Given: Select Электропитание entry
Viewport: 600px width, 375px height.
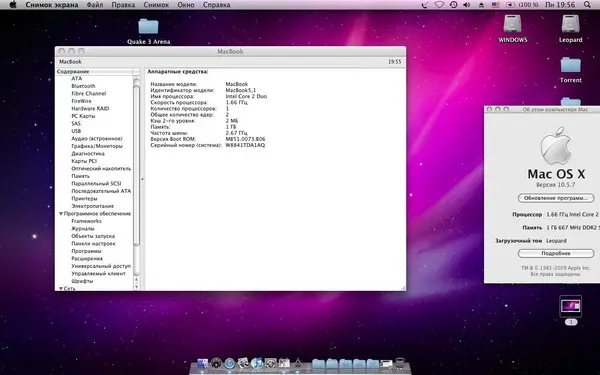Looking at the screenshot, I should point(92,206).
